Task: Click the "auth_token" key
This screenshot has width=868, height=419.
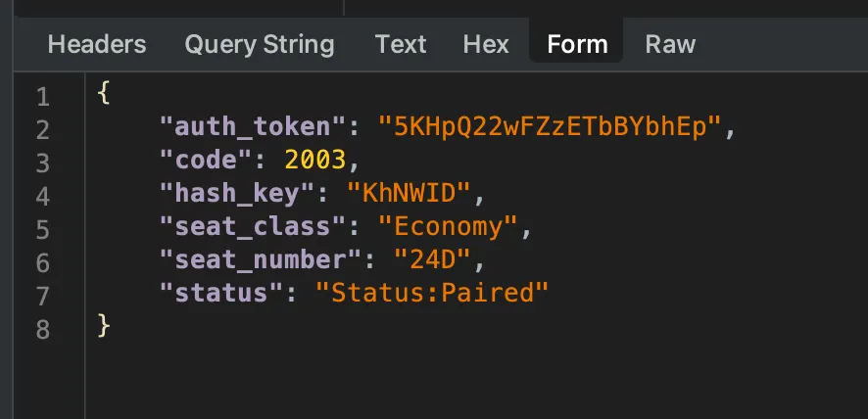Action: coord(245,126)
